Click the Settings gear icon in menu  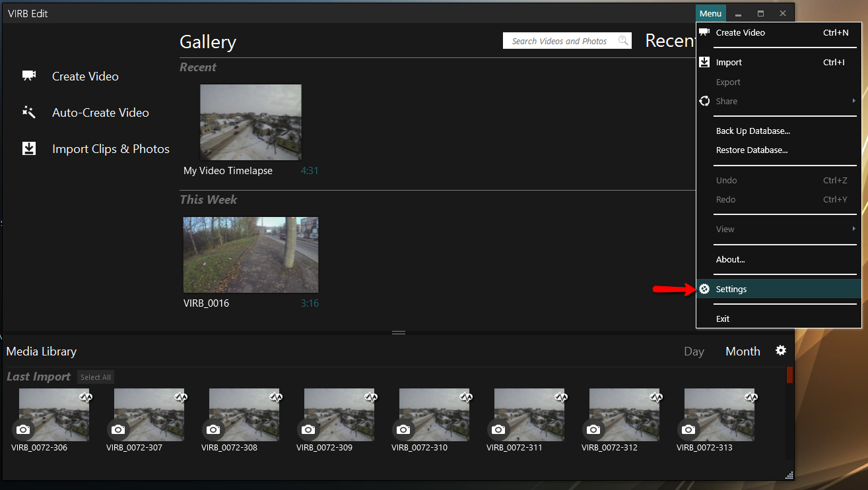point(704,289)
